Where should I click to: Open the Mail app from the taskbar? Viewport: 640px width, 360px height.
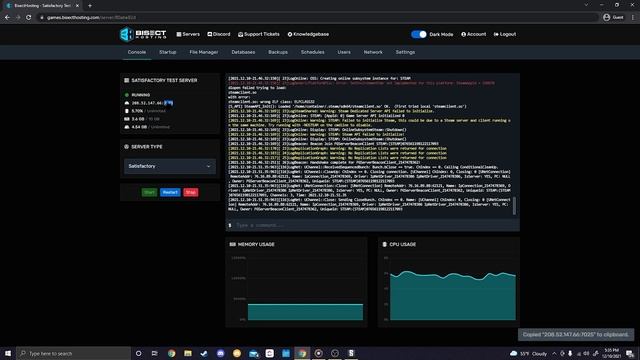(253, 353)
